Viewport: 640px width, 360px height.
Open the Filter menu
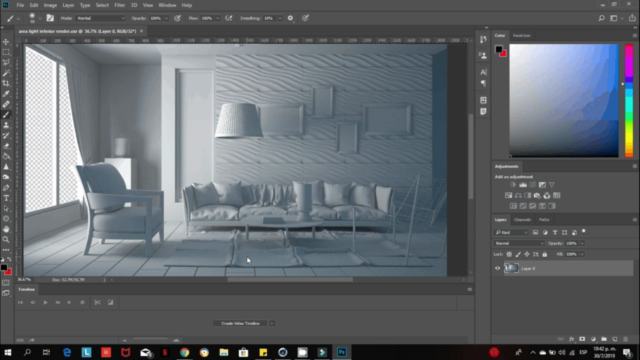pyautogui.click(x=119, y=5)
